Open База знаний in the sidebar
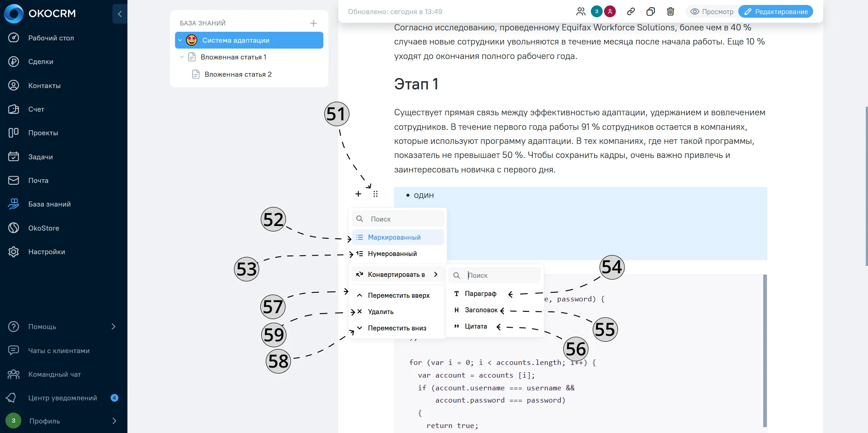This screenshot has width=868, height=433. click(49, 204)
